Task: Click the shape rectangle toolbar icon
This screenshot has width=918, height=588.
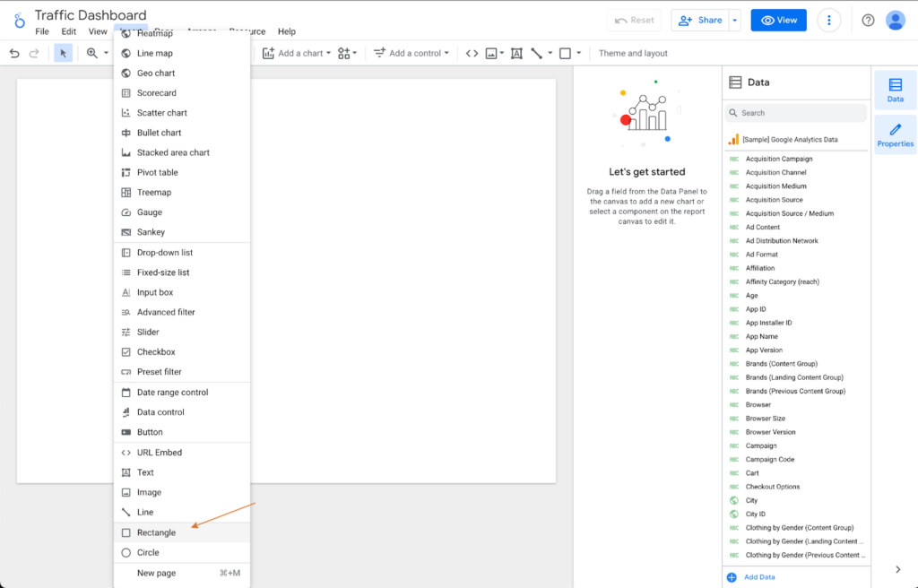Action: tap(565, 53)
